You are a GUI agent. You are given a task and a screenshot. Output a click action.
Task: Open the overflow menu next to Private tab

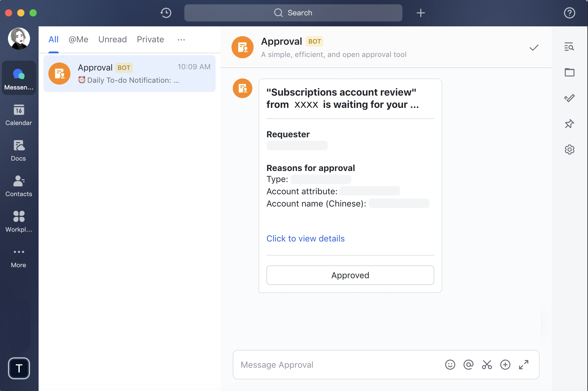181,40
